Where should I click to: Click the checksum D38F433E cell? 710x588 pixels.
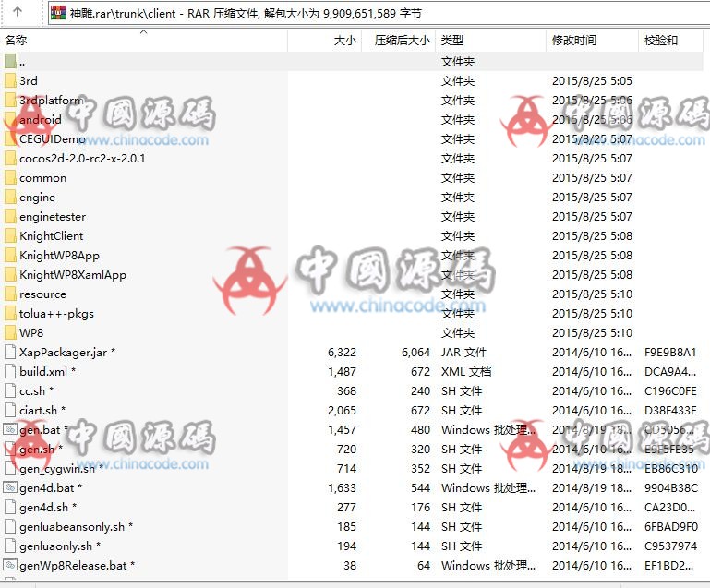coord(670,410)
